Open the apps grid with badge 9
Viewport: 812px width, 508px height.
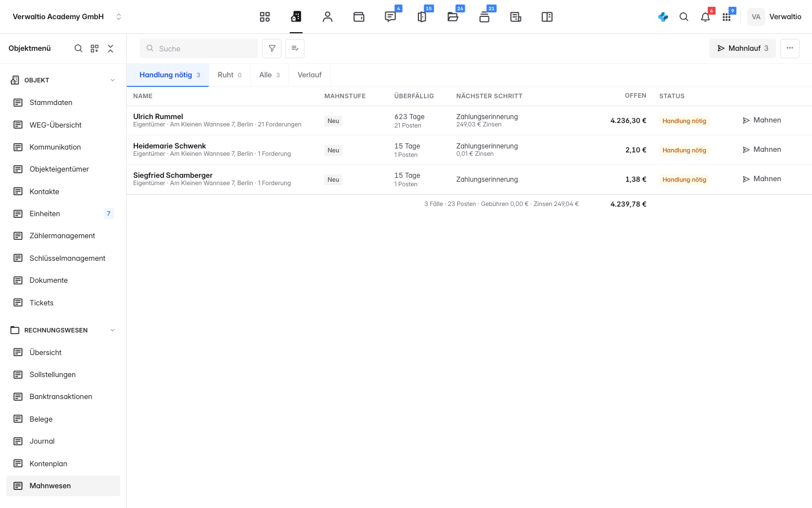[x=727, y=17]
